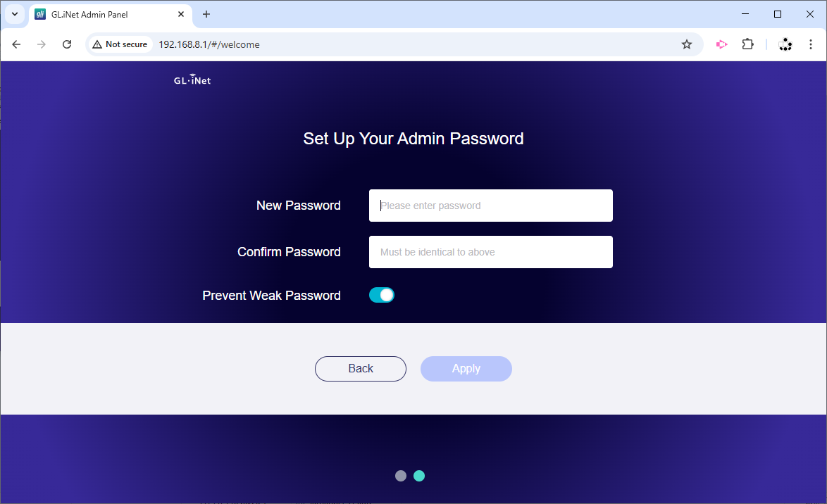Image resolution: width=827 pixels, height=504 pixels.
Task: Reload the page
Action: click(67, 44)
